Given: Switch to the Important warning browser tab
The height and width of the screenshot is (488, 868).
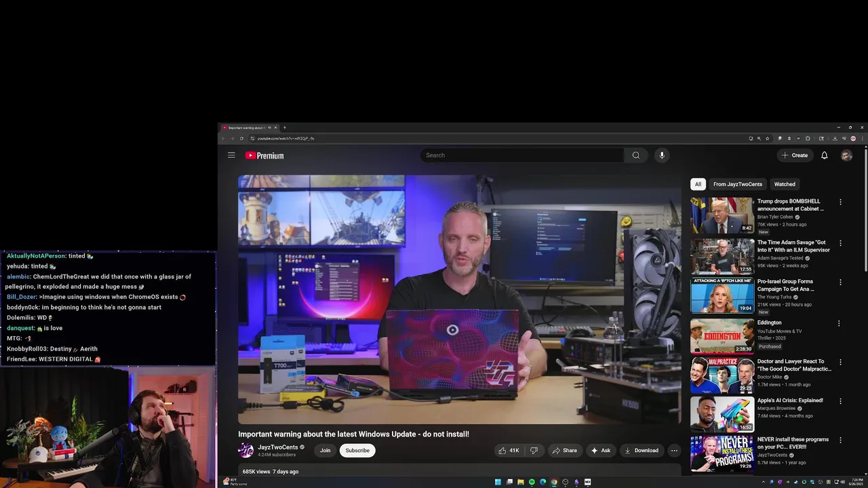Looking at the screenshot, I should click(x=246, y=127).
